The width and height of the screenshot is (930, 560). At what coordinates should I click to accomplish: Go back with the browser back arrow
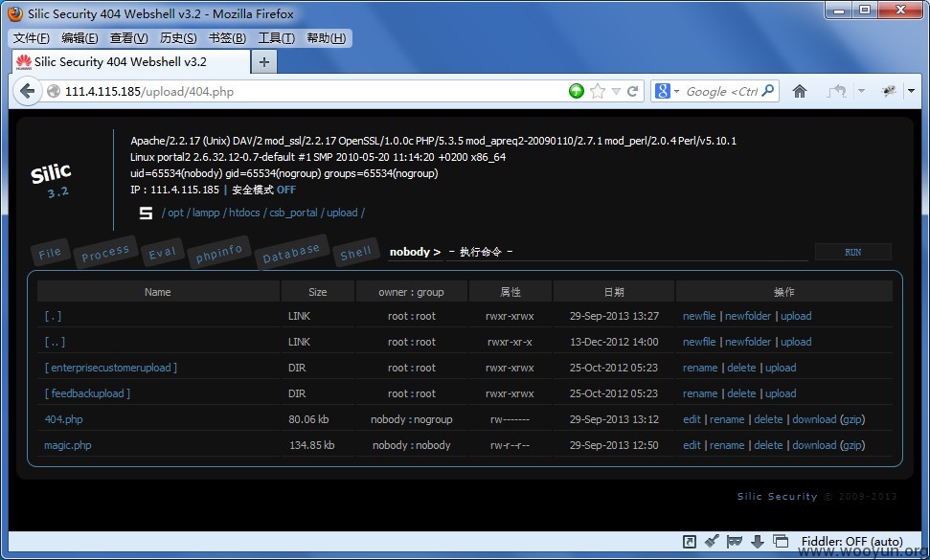(27, 91)
